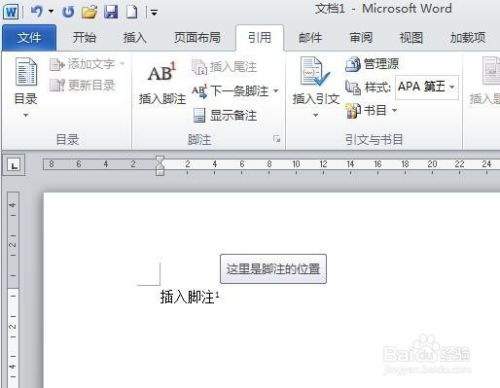
Task: Click the 添加文字 icon
Action: pos(57,64)
